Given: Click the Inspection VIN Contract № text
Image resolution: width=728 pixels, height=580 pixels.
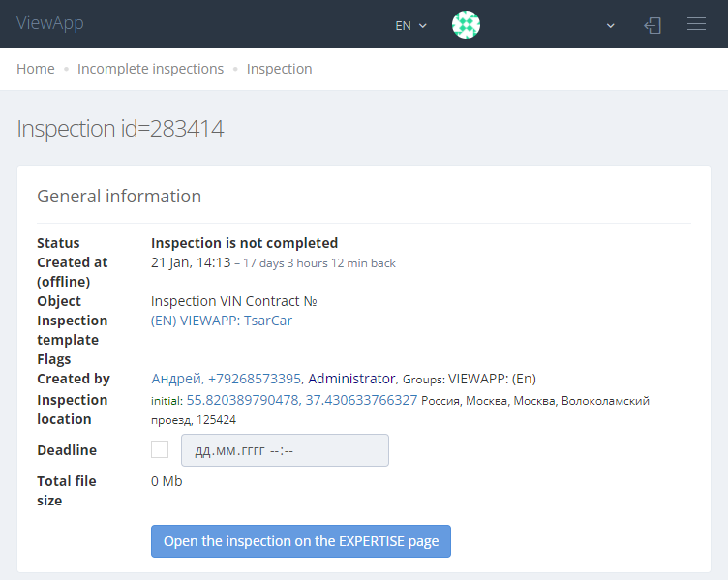Looking at the screenshot, I should [x=234, y=301].
